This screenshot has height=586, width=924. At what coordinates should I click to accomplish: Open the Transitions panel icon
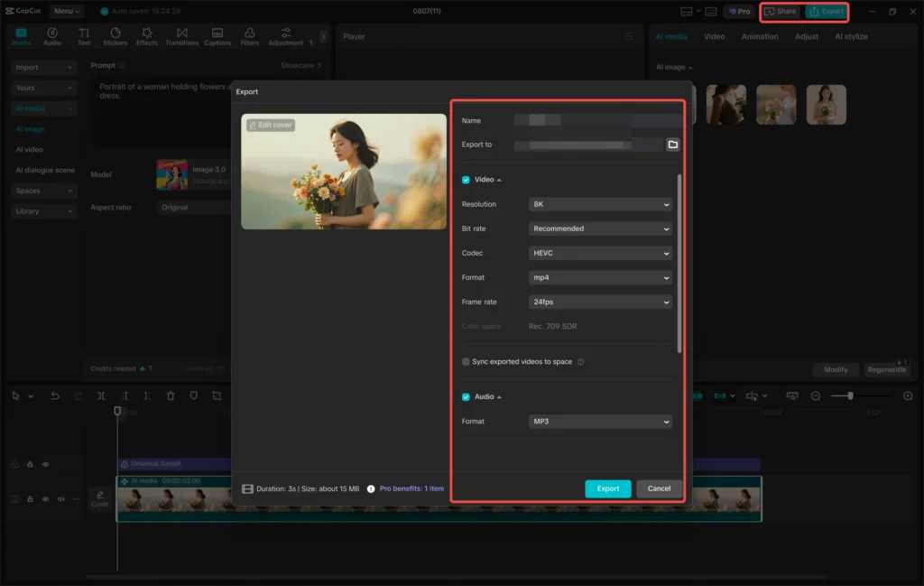[x=181, y=36]
